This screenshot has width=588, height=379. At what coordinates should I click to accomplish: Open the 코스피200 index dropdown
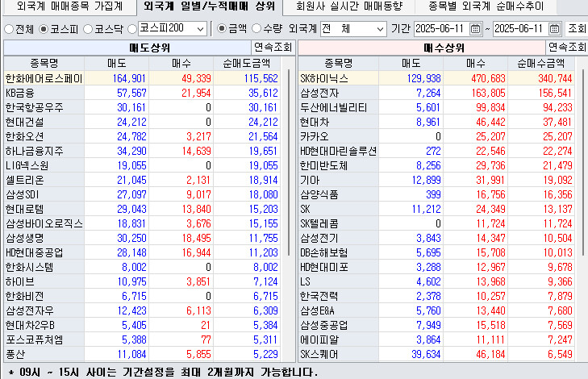click(x=173, y=28)
